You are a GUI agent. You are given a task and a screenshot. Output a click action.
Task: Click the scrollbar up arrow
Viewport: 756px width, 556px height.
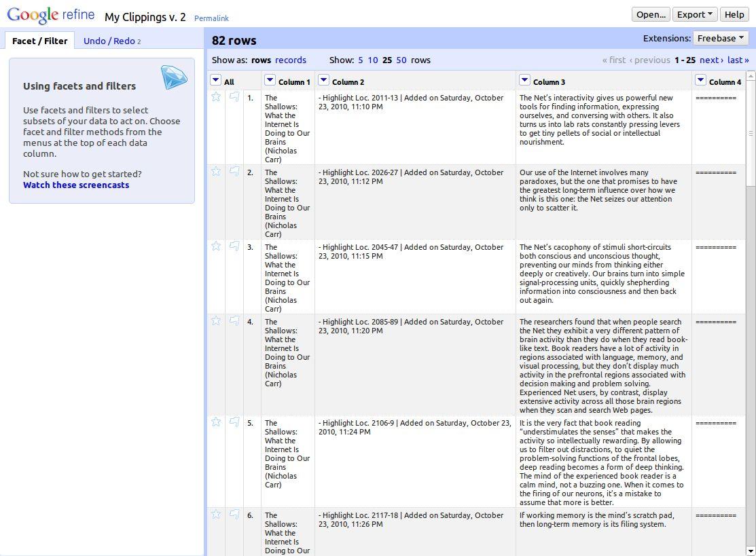751,75
